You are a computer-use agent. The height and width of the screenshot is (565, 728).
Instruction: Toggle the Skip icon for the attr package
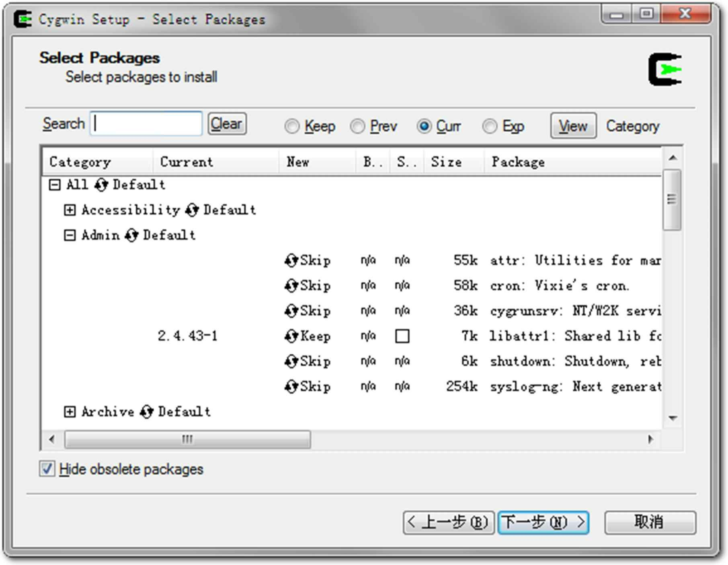click(291, 261)
